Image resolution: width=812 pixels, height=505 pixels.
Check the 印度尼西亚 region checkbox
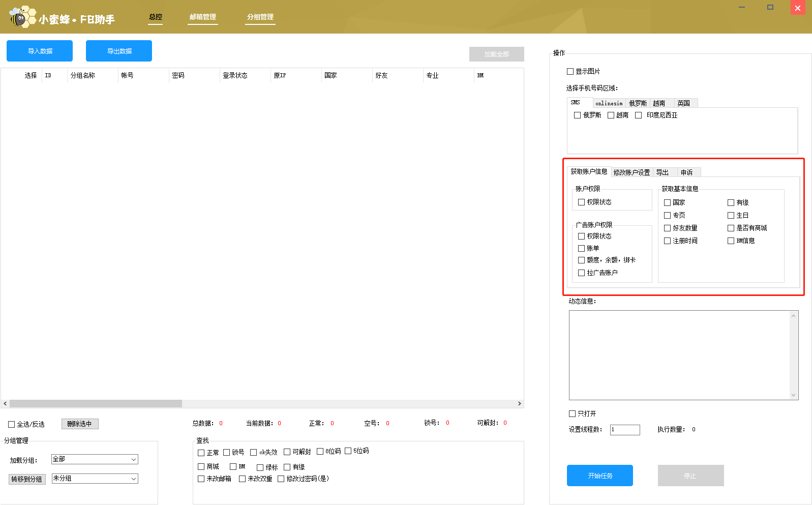[638, 115]
